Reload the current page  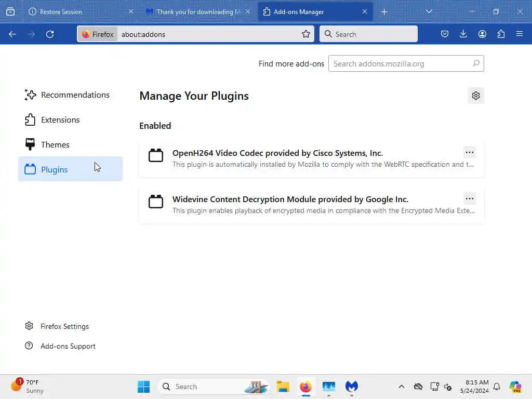(x=50, y=34)
